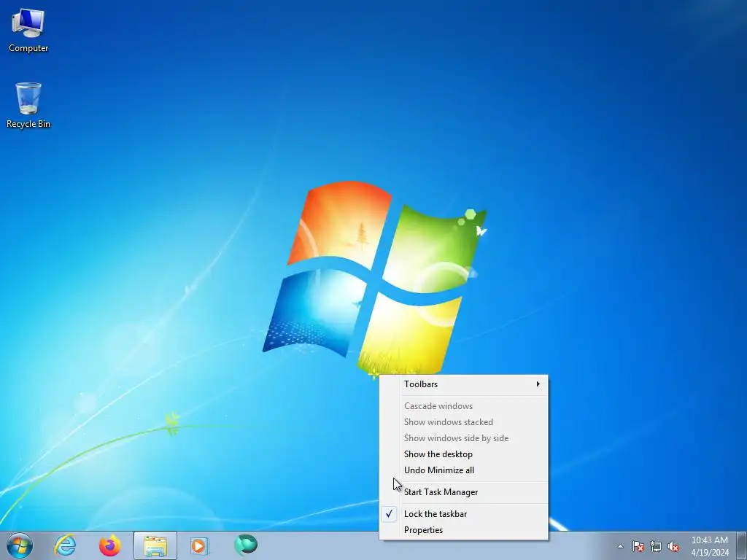
Task: Open the network tray icon
Action: tap(656, 546)
